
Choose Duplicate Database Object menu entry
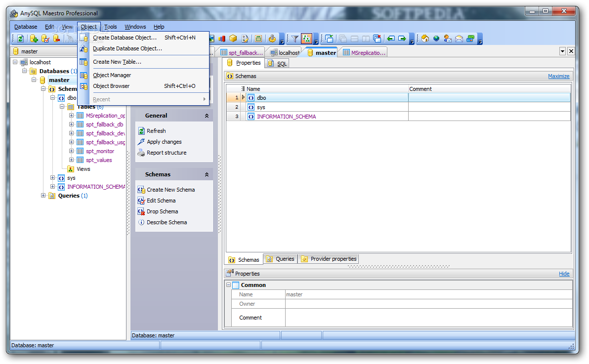point(143,48)
